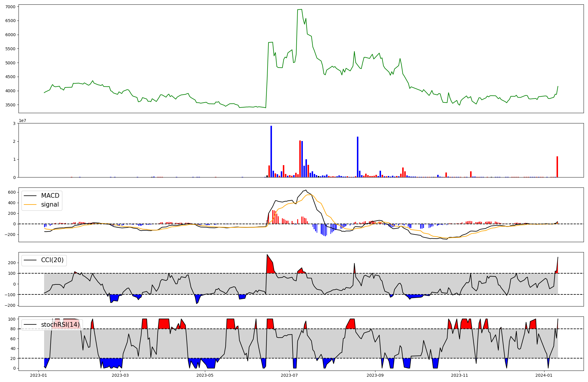The image size is (588, 382).
Task: Click the 2023-07 x-axis date label
Action: (289, 375)
